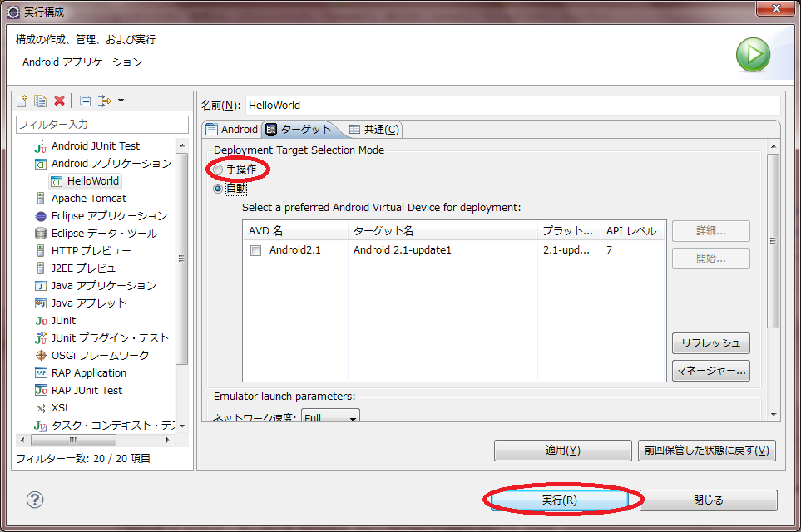Select RAP JUnit Test tree item
The width and height of the screenshot is (801, 532).
(x=87, y=391)
